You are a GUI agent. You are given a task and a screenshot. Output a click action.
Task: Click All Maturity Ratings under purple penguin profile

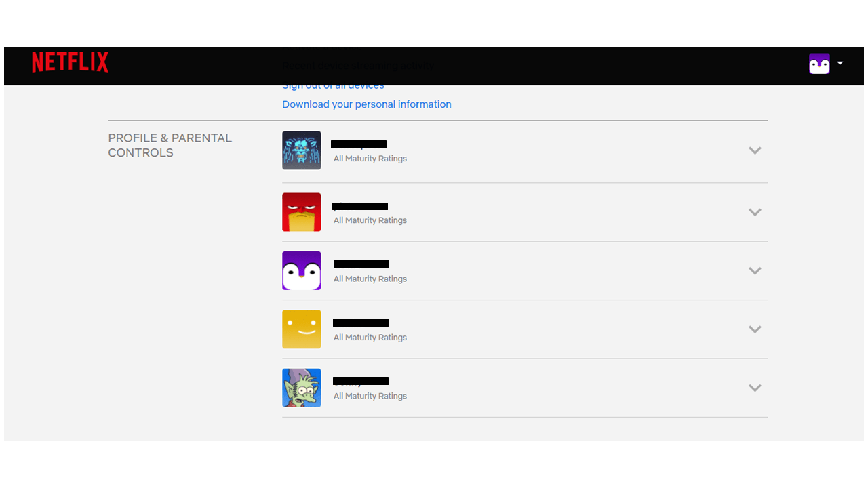tap(370, 279)
